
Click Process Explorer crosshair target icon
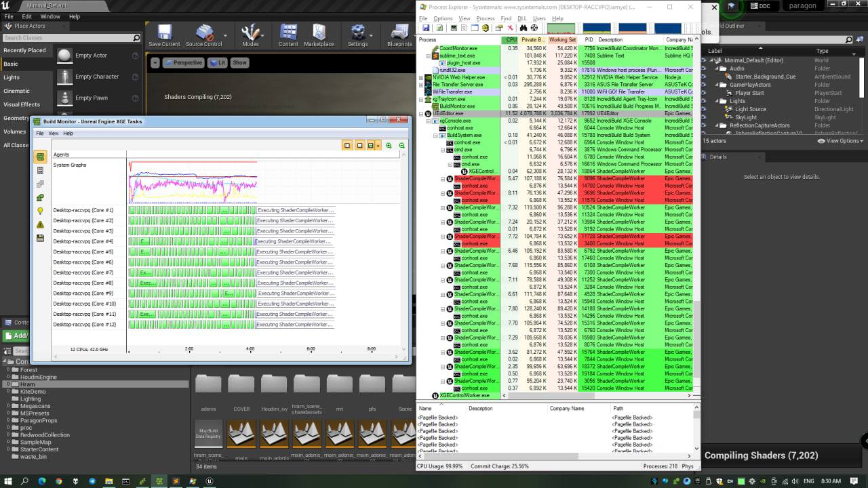pos(534,28)
